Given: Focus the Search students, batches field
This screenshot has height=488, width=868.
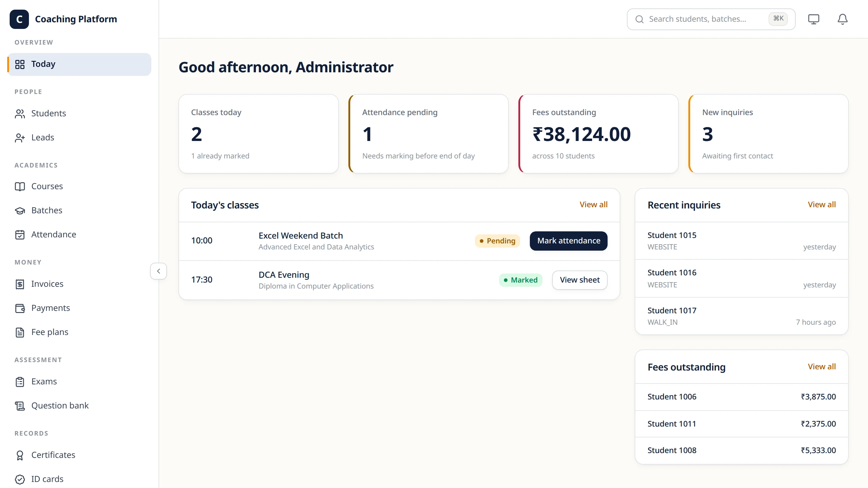Looking at the screenshot, I should [711, 19].
